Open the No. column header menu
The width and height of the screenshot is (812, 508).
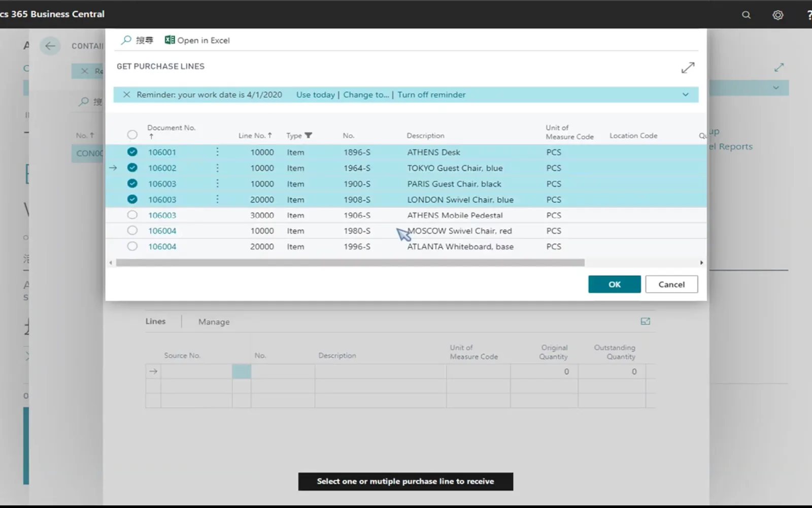click(x=348, y=136)
